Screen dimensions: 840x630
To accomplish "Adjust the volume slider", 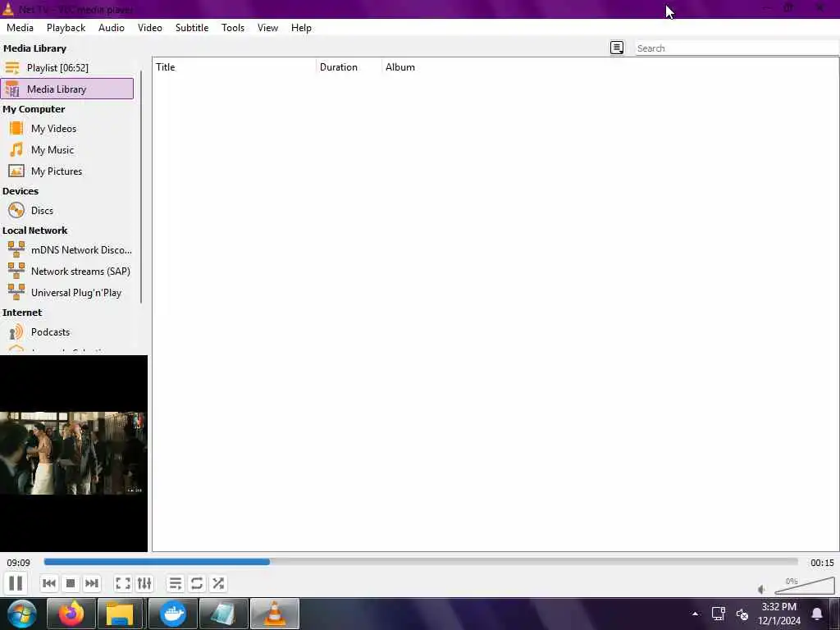I will point(804,586).
